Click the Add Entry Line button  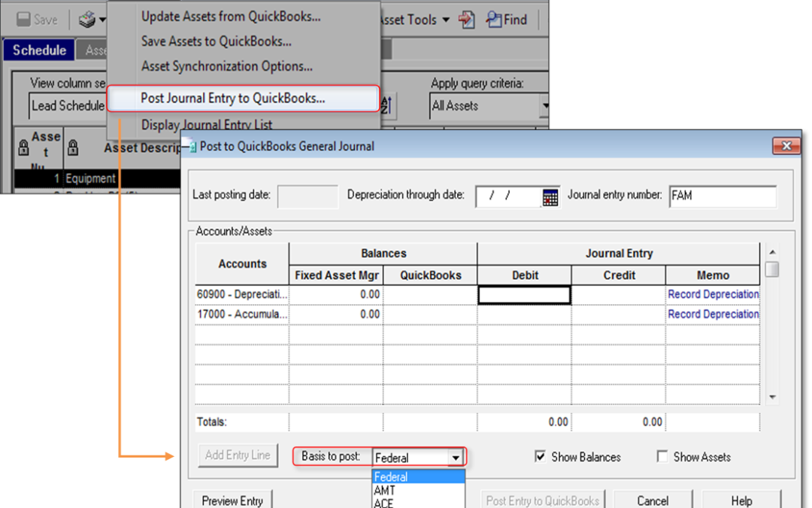point(238,455)
